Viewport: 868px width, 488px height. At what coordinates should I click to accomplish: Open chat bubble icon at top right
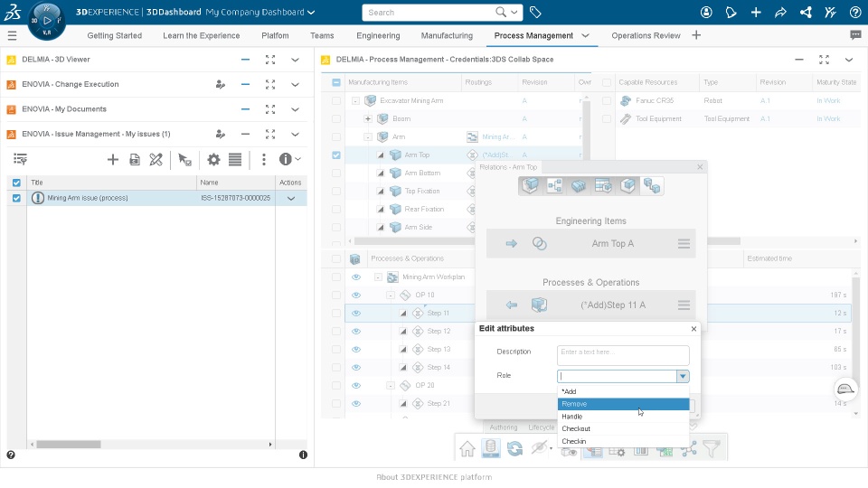pyautogui.click(x=855, y=35)
